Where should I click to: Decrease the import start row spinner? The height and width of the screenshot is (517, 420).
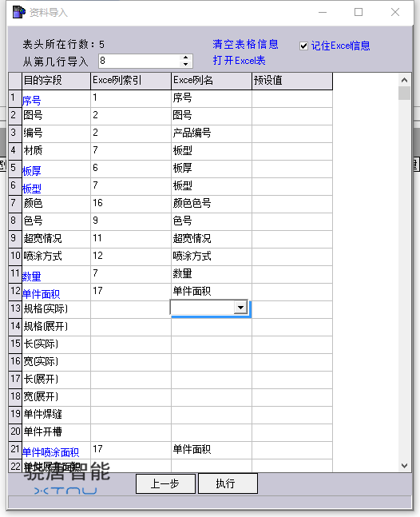[186, 64]
